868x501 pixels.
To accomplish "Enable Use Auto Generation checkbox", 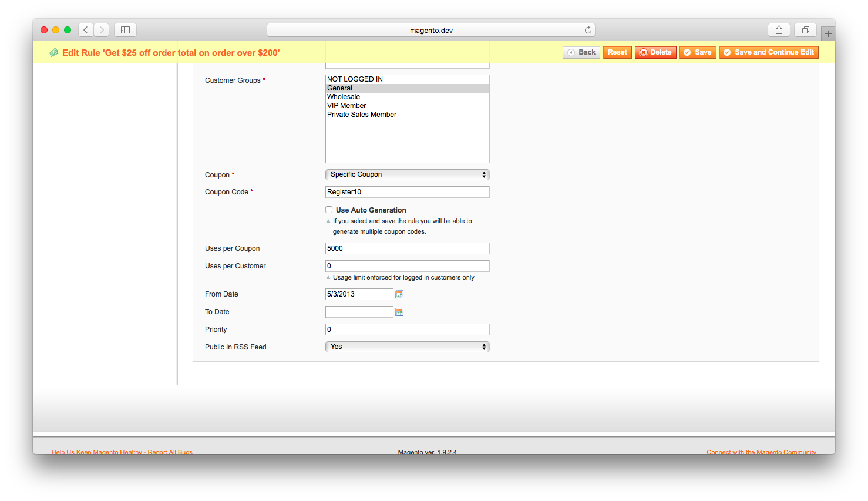I will (x=329, y=210).
